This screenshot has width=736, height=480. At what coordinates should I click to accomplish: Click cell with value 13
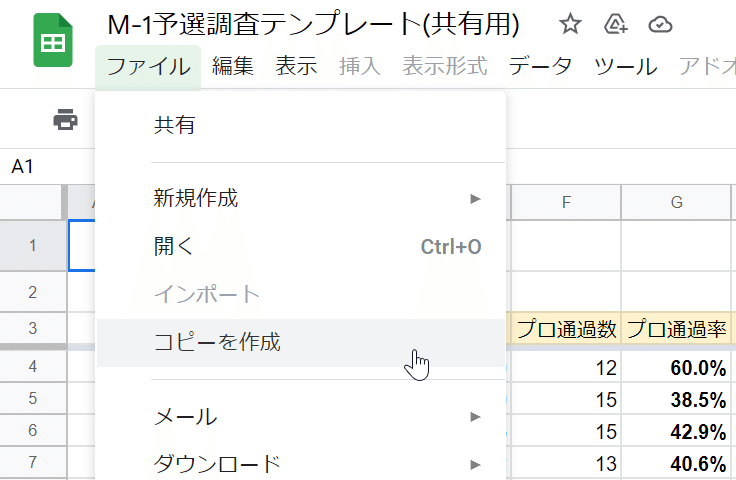[566, 463]
